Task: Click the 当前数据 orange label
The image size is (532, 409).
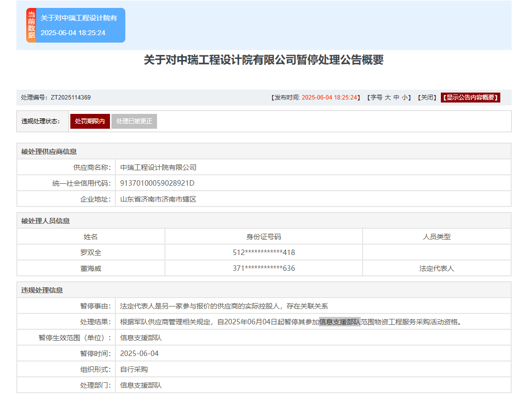Action: pos(31,25)
